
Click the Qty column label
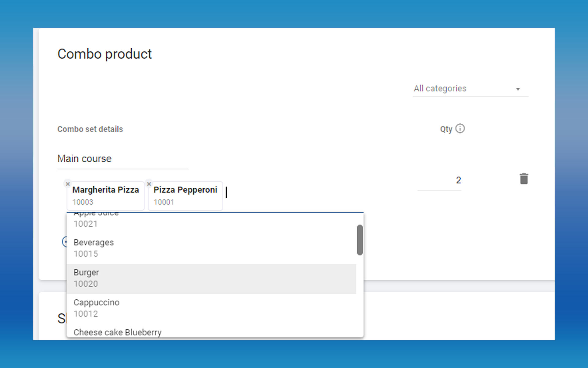[446, 129]
